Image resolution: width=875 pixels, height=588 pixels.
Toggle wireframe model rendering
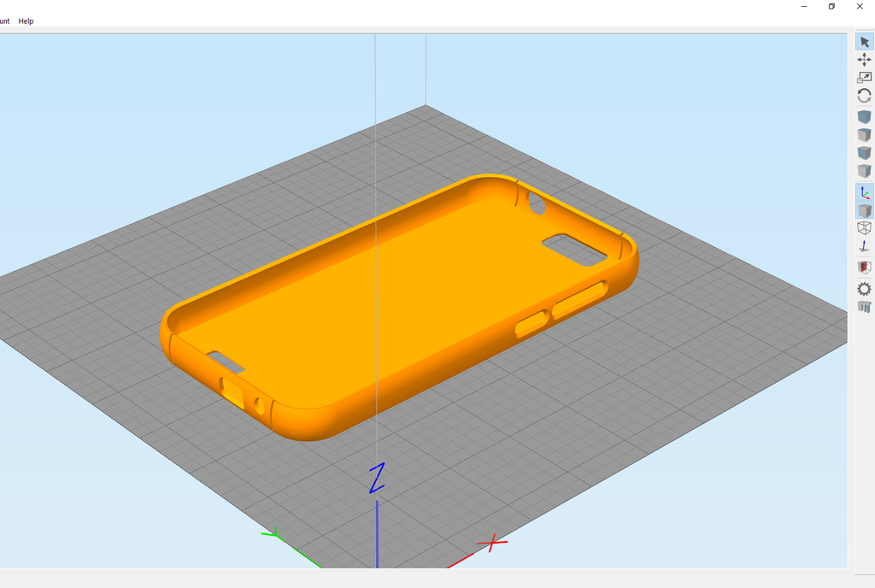point(865,228)
